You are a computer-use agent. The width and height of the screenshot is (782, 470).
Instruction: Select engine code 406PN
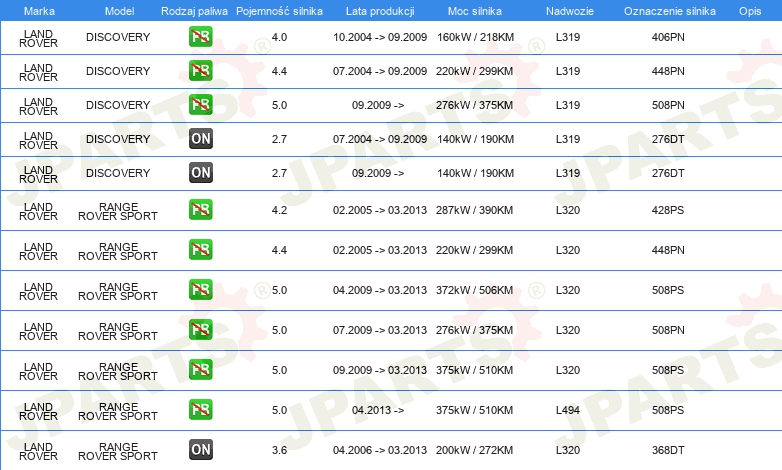click(668, 37)
